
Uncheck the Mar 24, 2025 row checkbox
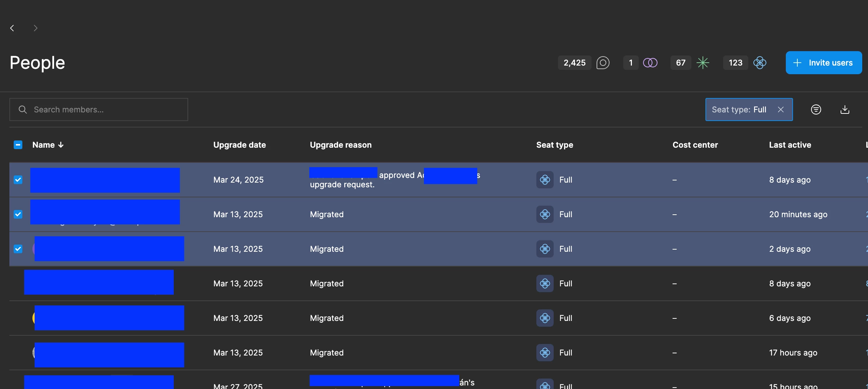click(x=18, y=180)
